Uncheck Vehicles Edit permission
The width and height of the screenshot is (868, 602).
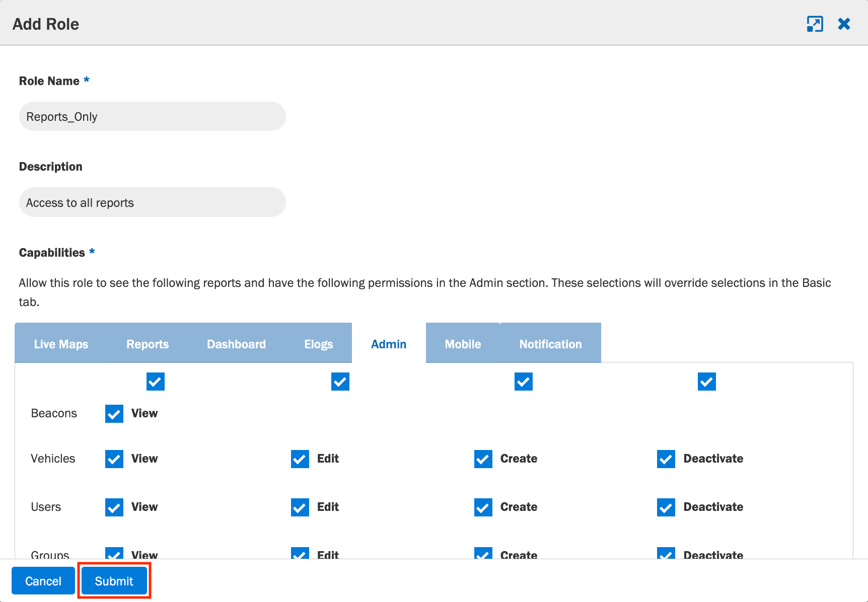pyautogui.click(x=300, y=459)
